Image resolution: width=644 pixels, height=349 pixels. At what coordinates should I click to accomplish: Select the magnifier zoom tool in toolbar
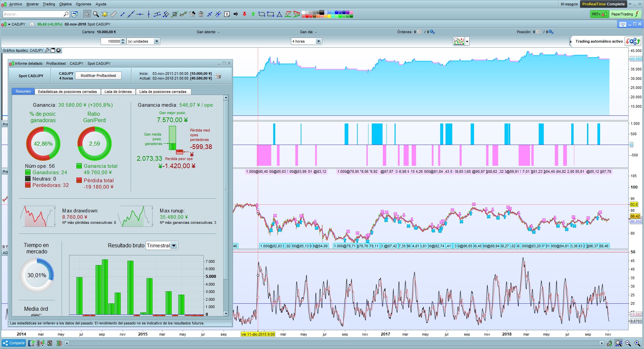click(96, 14)
